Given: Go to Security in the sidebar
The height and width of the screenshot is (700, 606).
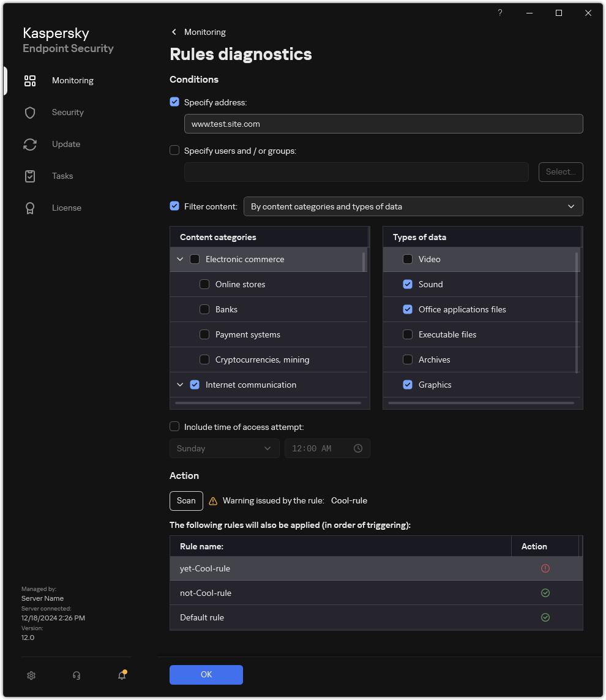Looking at the screenshot, I should [67, 112].
